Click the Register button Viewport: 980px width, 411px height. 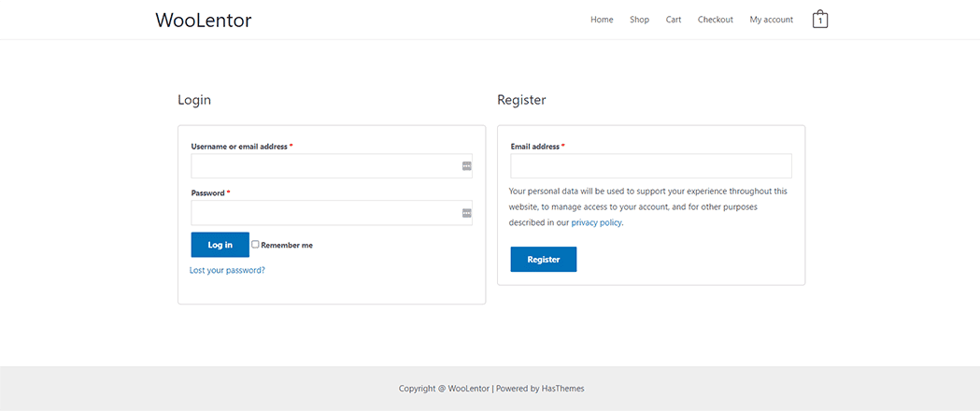[x=543, y=260]
